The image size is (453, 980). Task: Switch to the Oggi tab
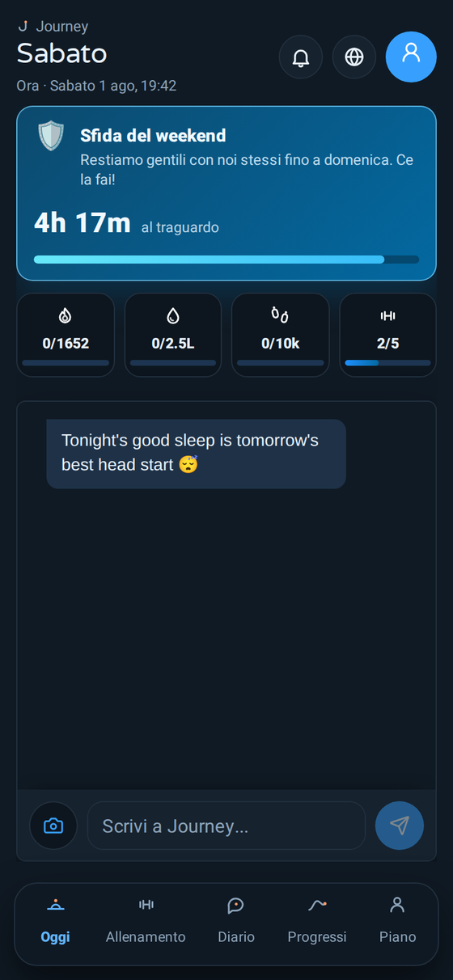click(x=56, y=923)
